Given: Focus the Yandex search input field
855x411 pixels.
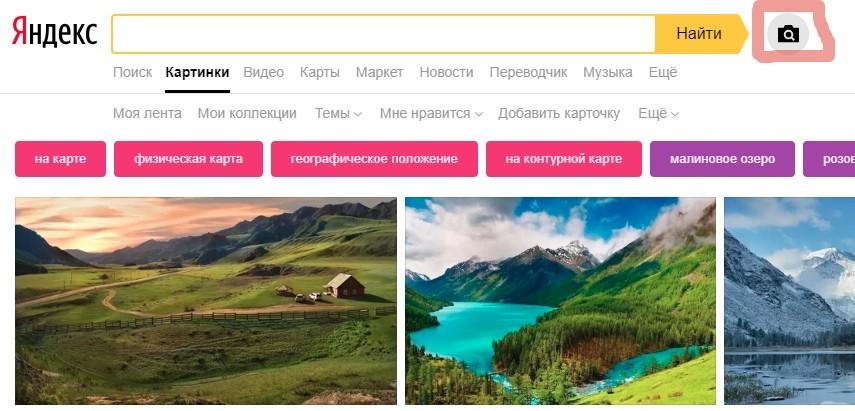Looking at the screenshot, I should [x=383, y=34].
